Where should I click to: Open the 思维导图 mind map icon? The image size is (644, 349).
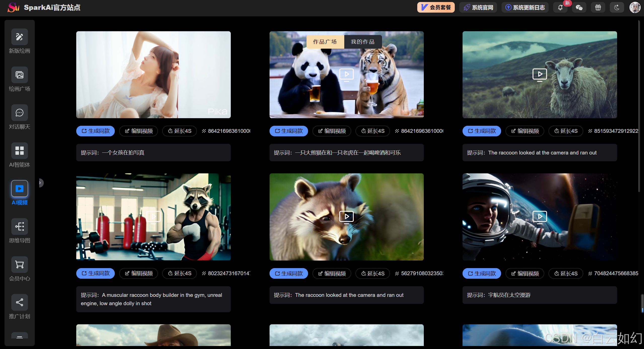[x=19, y=227]
